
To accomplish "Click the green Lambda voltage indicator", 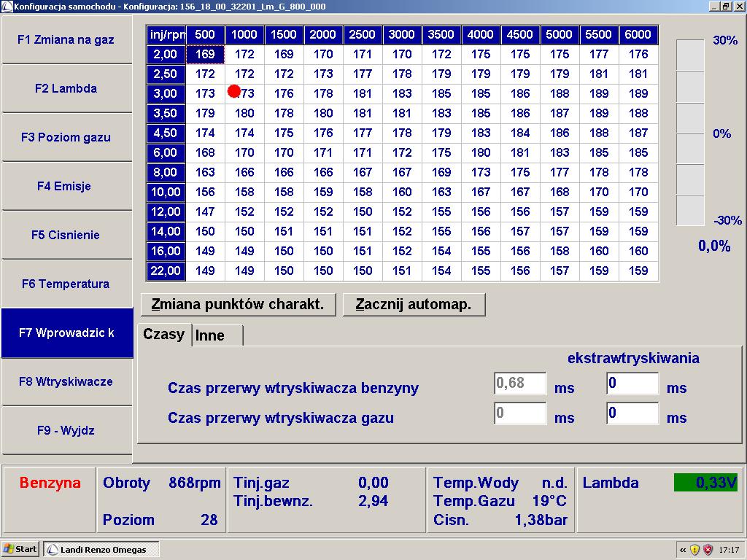I will [705, 483].
